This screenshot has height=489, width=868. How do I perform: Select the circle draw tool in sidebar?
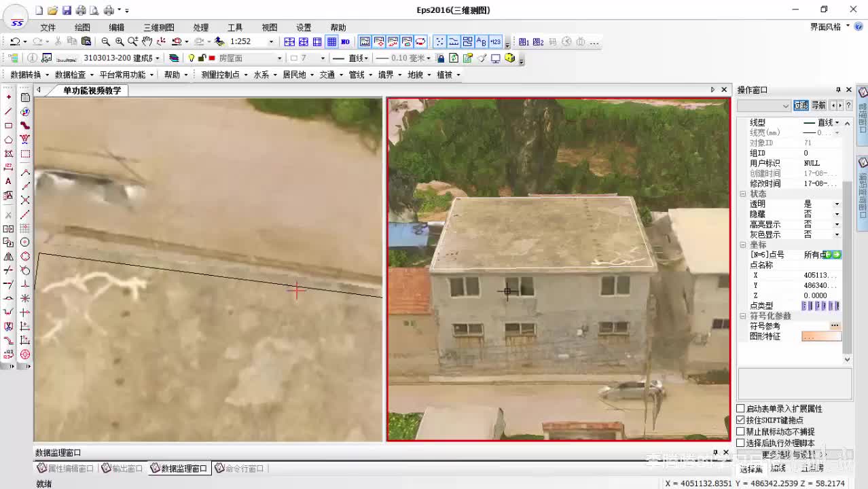[x=25, y=242]
